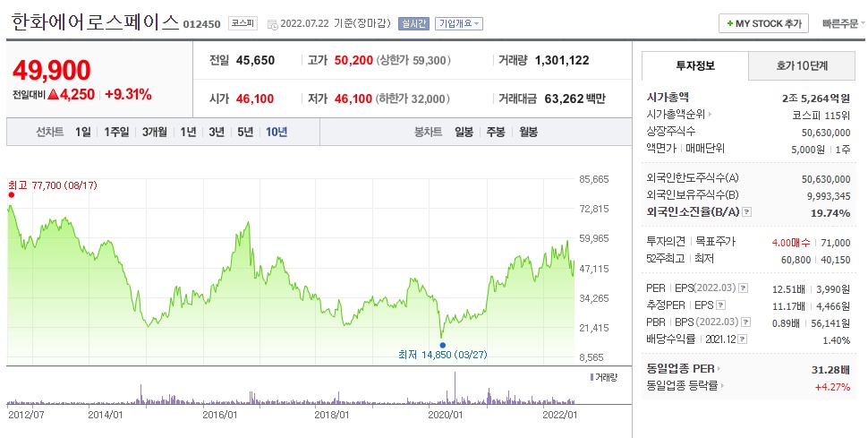Image resolution: width=868 pixels, height=438 pixels.
Task: Open help icon next to PBR BPS(2022.03)
Action: click(x=746, y=322)
